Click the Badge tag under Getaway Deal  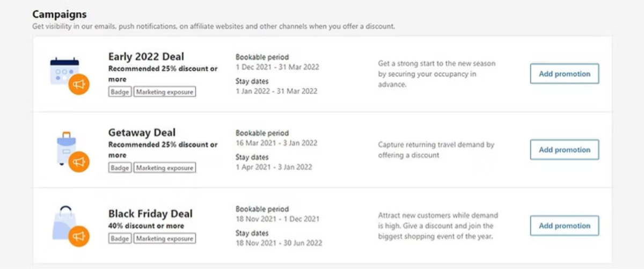[120, 168]
